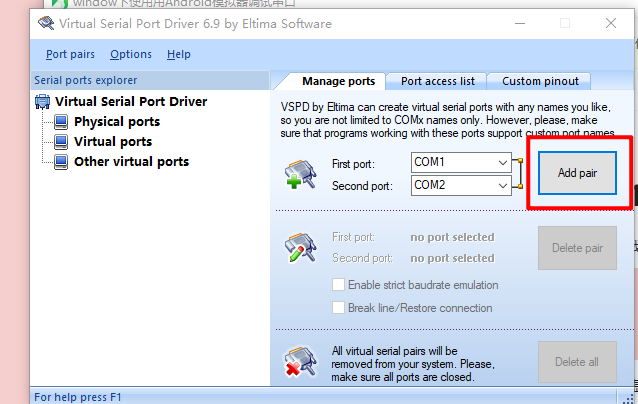Click the Physical ports computer icon

click(x=61, y=122)
